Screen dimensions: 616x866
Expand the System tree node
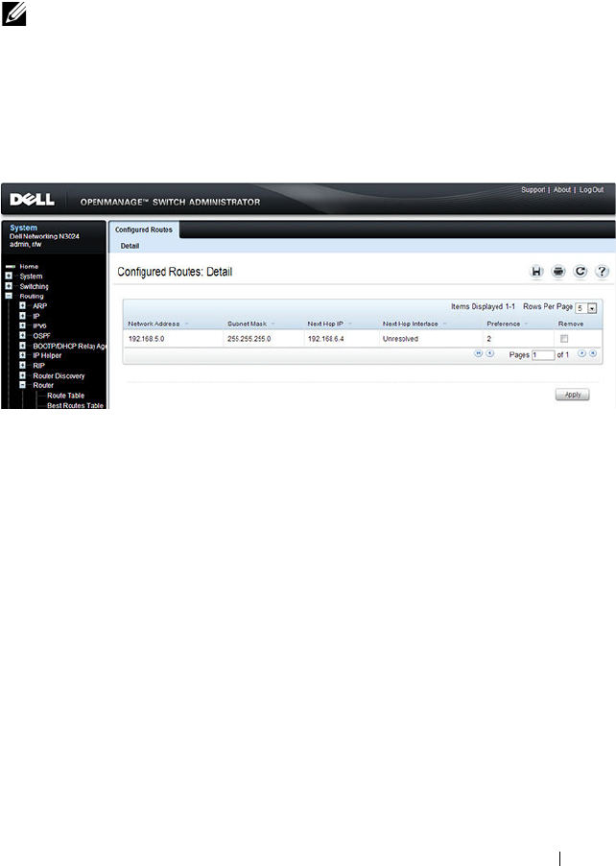(x=9, y=276)
